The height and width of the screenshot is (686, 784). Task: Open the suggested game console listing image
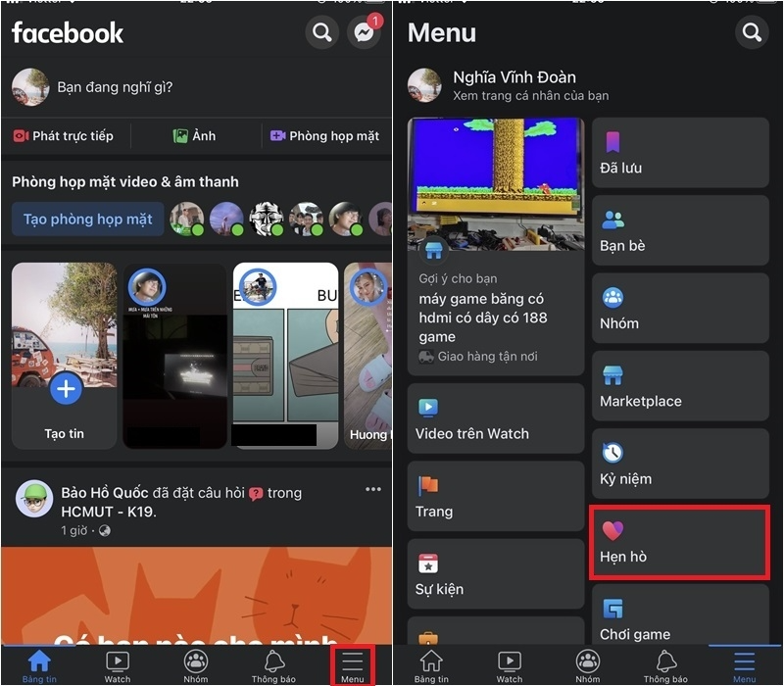coord(496,184)
